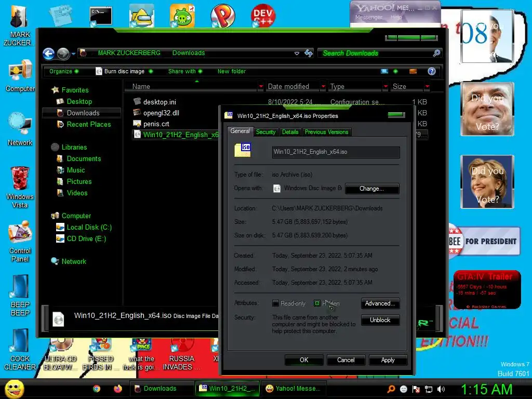Change the explorer view layout icon
532x399 pixels.
click(x=384, y=71)
